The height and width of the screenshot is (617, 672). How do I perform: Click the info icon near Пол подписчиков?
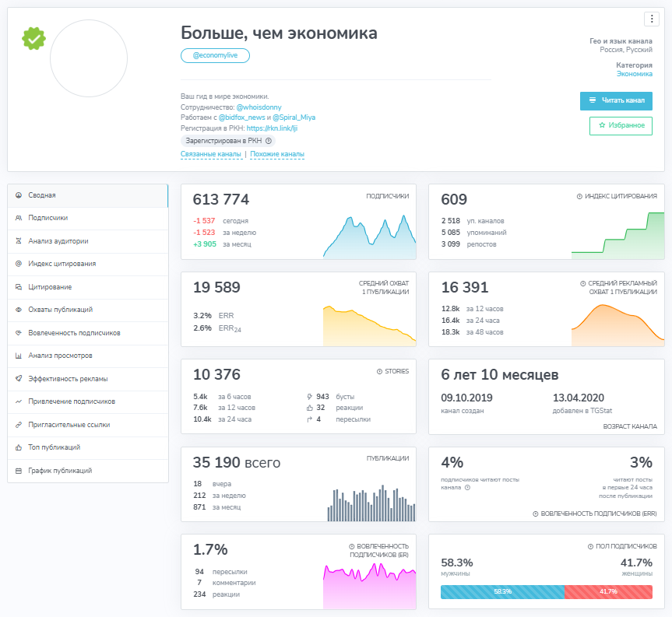590,546
